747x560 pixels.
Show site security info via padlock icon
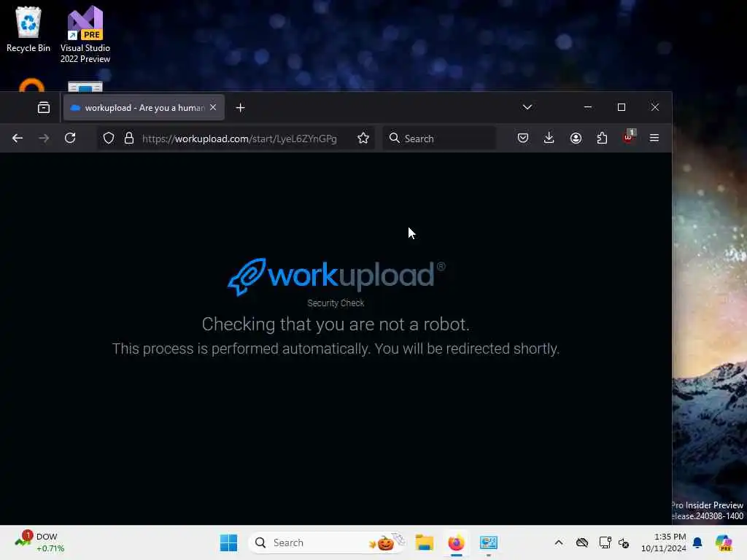(x=128, y=138)
